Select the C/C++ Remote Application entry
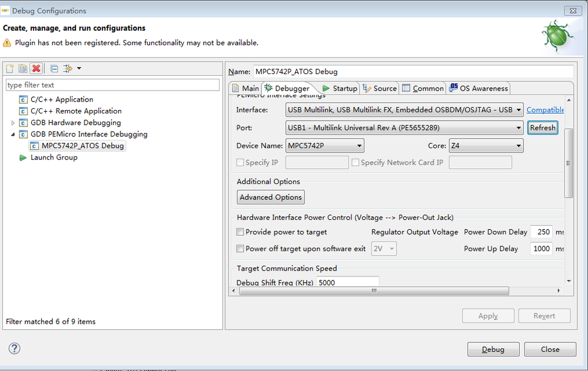 click(x=75, y=111)
